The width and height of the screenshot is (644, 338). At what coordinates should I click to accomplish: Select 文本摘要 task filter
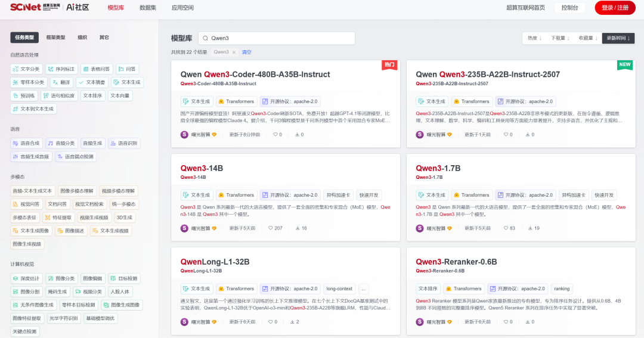pos(92,82)
